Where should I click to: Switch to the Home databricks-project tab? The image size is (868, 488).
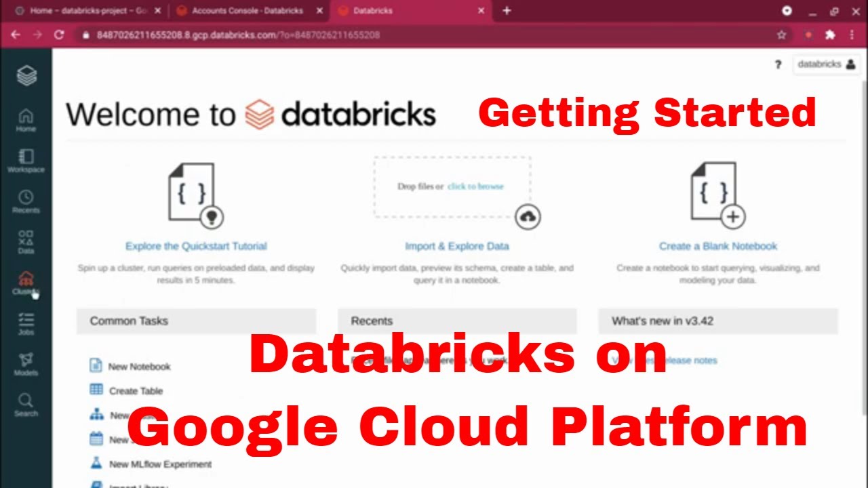(88, 11)
